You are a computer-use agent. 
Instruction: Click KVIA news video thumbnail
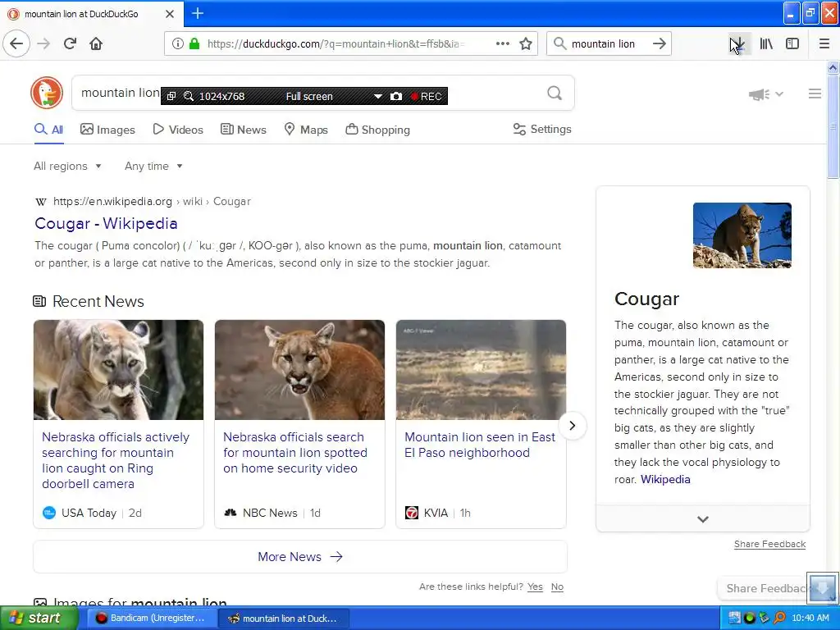481,370
